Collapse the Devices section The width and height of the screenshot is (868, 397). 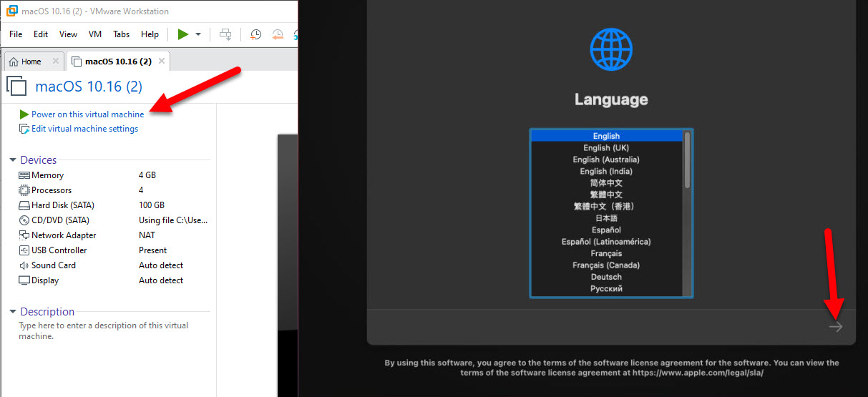(13, 160)
